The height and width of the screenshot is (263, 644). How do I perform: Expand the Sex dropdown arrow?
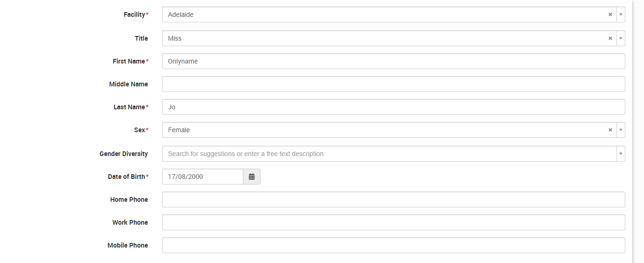(x=621, y=130)
